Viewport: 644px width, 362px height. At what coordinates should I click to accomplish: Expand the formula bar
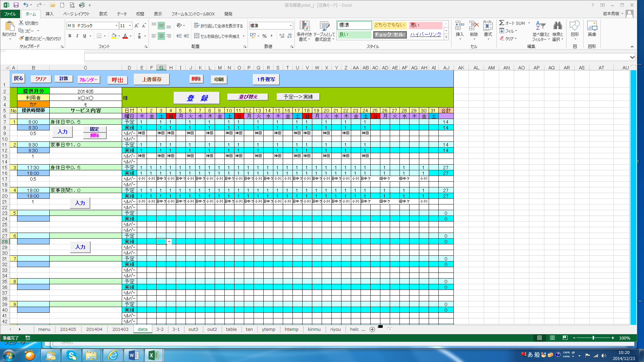click(x=632, y=57)
